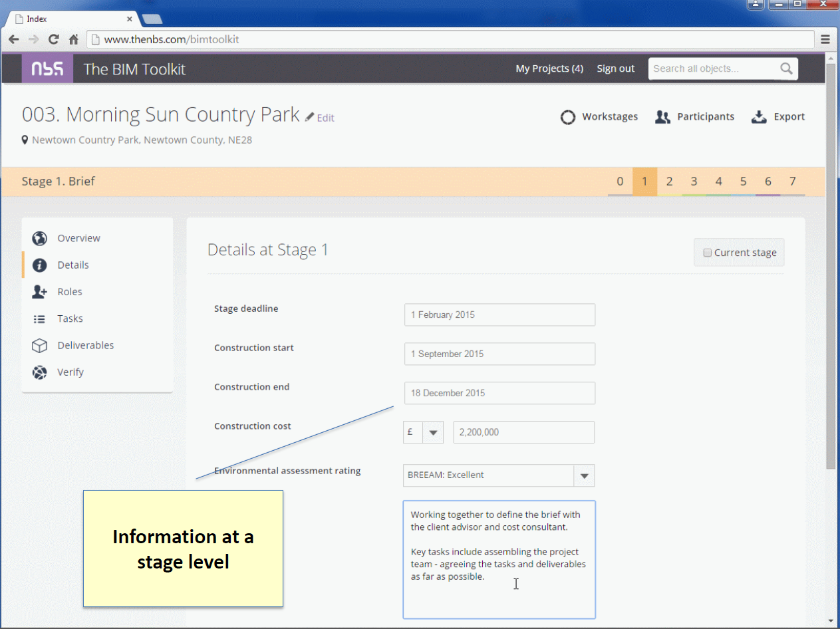The image size is (840, 629).
Task: Click The BIM Toolkit title
Action: 134,69
